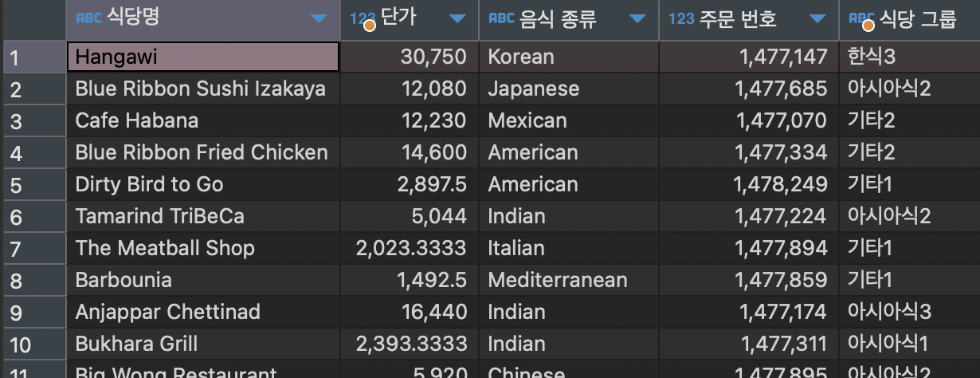The image size is (980, 378).
Task: Select row number 10 header
Action: coord(33,344)
